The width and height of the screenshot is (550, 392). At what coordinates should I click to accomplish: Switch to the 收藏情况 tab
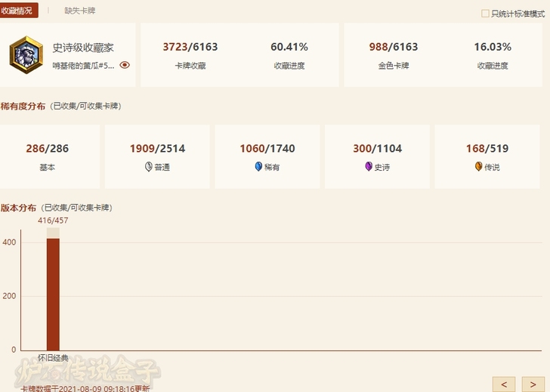[17, 11]
